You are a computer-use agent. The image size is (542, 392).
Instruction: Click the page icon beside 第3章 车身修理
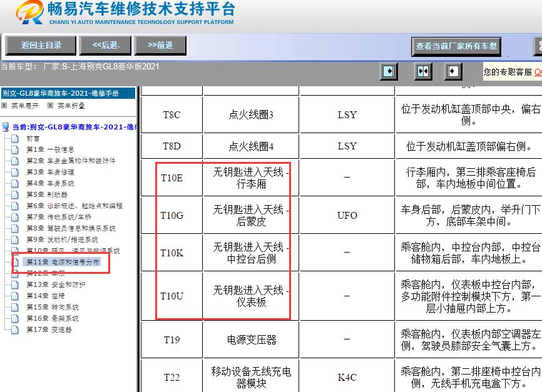(x=15, y=172)
